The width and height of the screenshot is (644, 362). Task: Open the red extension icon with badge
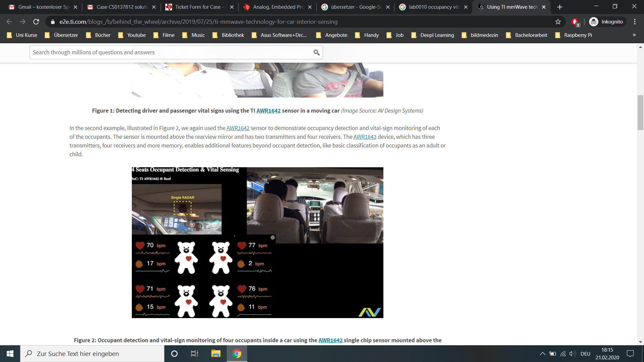[x=575, y=22]
